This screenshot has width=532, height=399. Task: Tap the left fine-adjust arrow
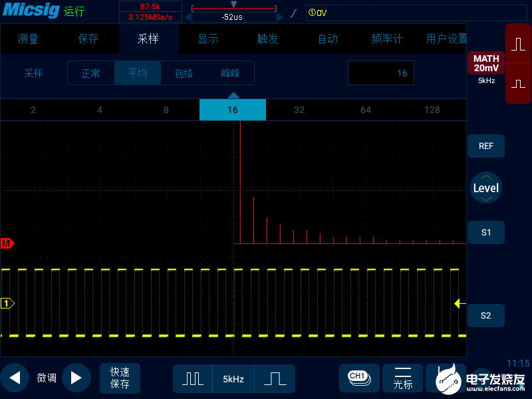tap(15, 378)
